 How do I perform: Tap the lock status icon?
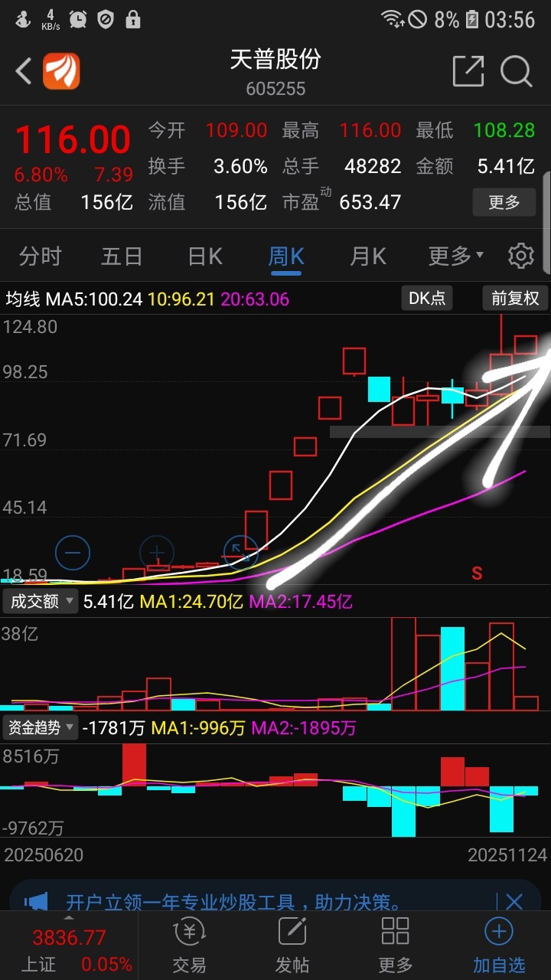click(133, 19)
